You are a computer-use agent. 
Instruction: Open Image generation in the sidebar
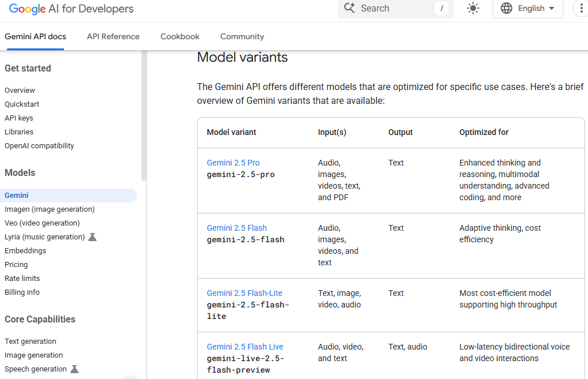click(x=34, y=355)
